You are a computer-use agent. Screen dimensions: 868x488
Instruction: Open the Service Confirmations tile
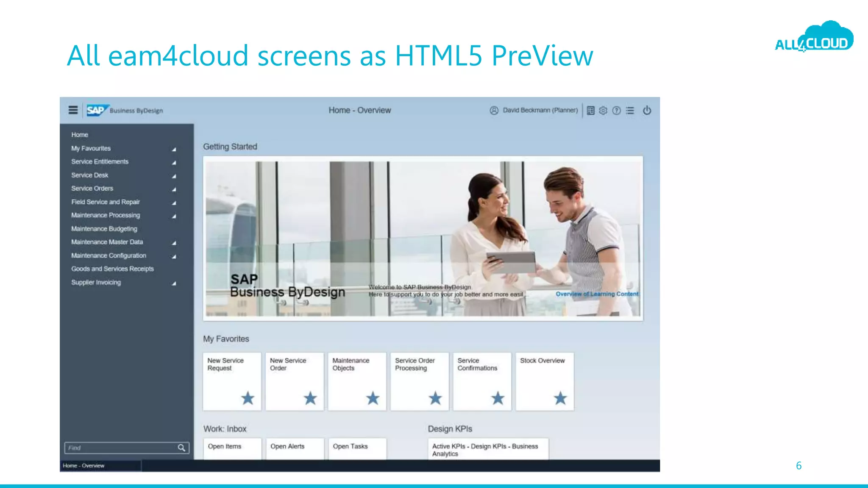(482, 381)
